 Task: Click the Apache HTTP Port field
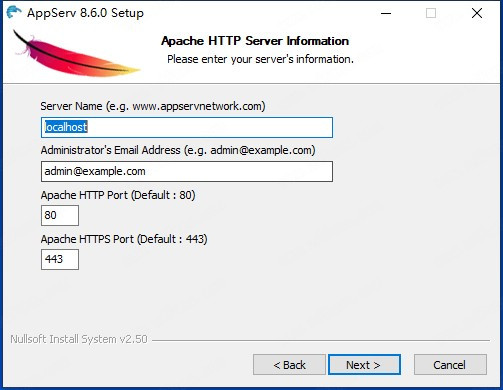60,215
